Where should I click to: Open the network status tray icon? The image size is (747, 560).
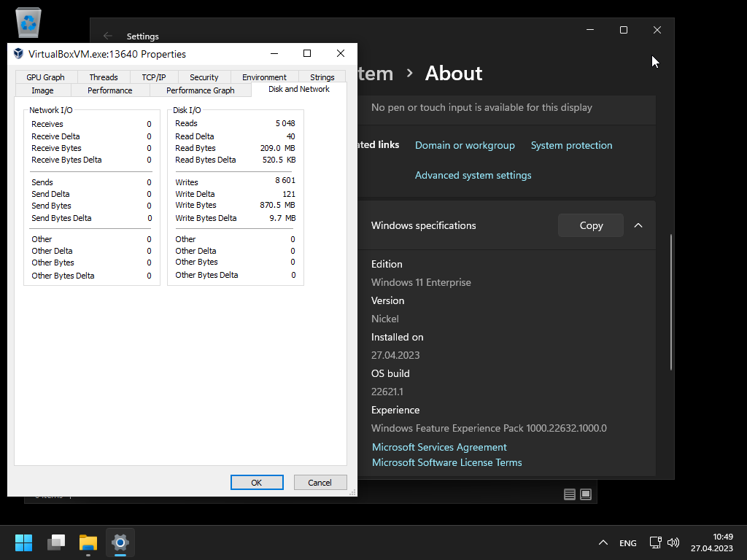[656, 542]
